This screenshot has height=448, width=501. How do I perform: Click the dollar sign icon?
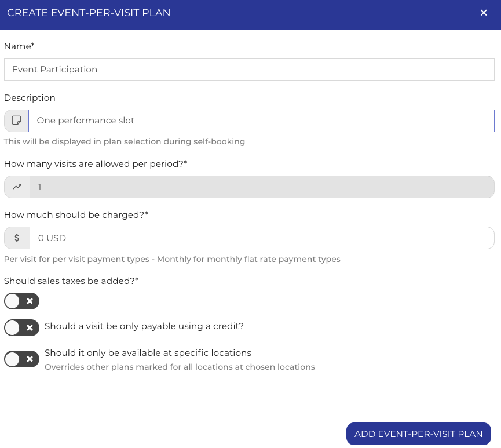point(17,238)
